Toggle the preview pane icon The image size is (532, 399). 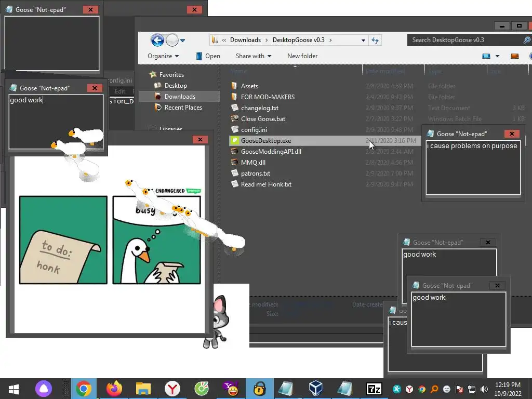tap(515, 56)
